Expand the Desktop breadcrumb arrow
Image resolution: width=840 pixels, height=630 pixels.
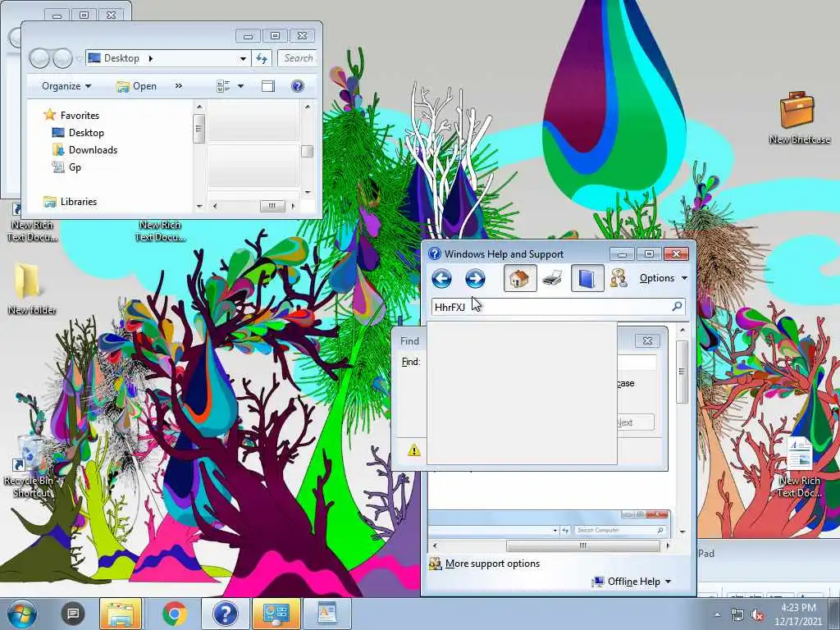[x=151, y=58]
